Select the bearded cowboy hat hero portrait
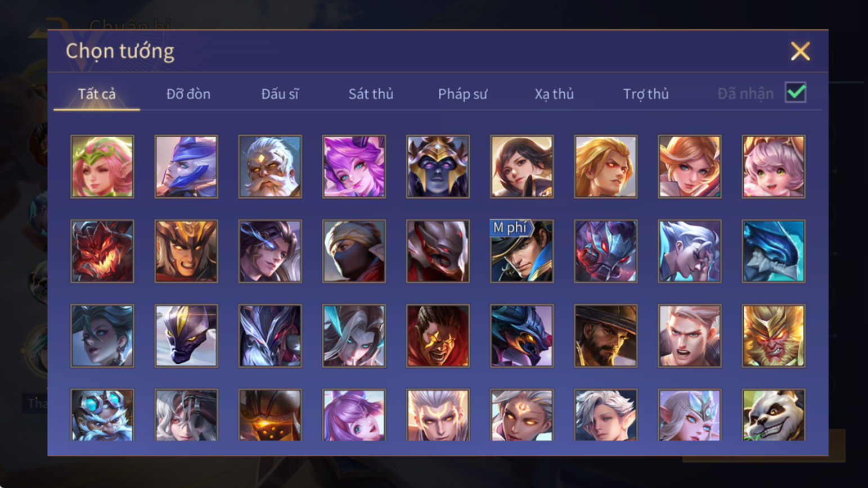Image resolution: width=868 pixels, height=488 pixels. [x=606, y=336]
